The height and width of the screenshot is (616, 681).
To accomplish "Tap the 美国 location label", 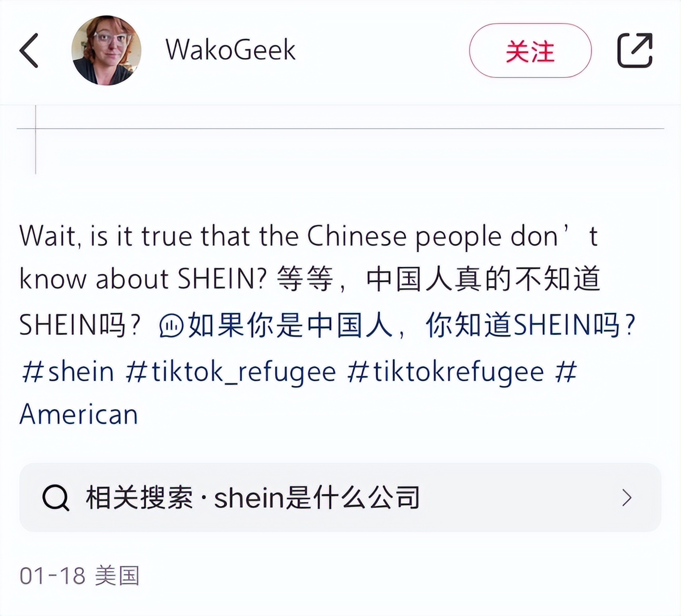I will coord(117,576).
